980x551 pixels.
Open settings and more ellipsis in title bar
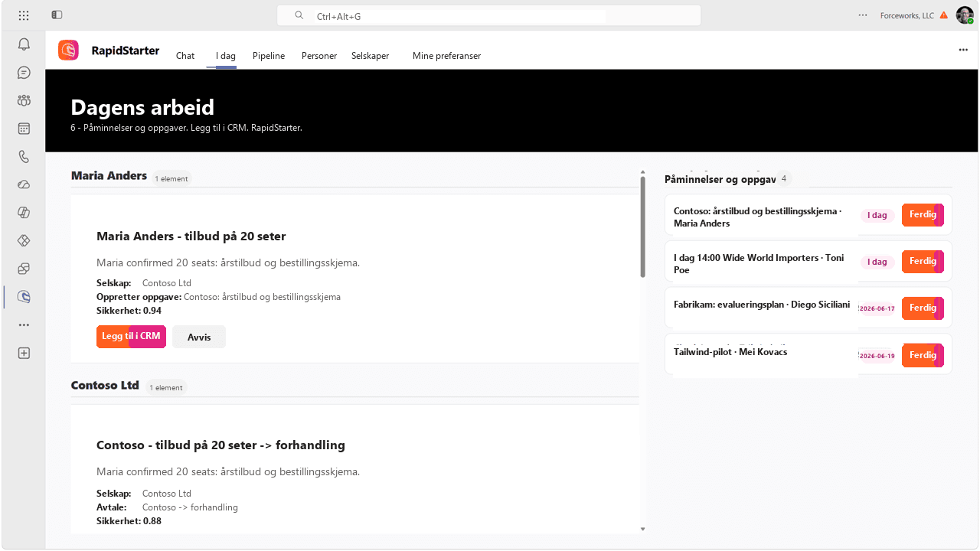[x=863, y=15]
